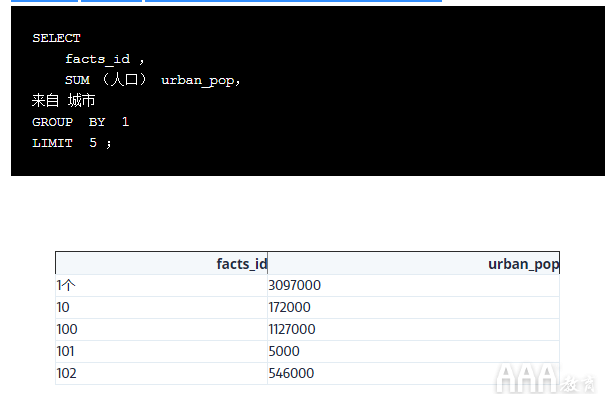Click the urban_pop value 5000
Image resolution: width=606 pixels, height=399 pixels.
tap(414, 351)
